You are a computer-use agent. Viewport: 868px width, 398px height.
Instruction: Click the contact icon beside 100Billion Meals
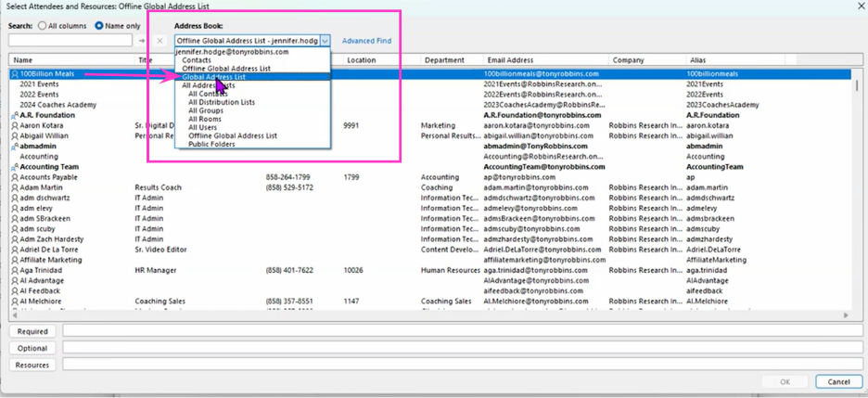[x=15, y=73]
